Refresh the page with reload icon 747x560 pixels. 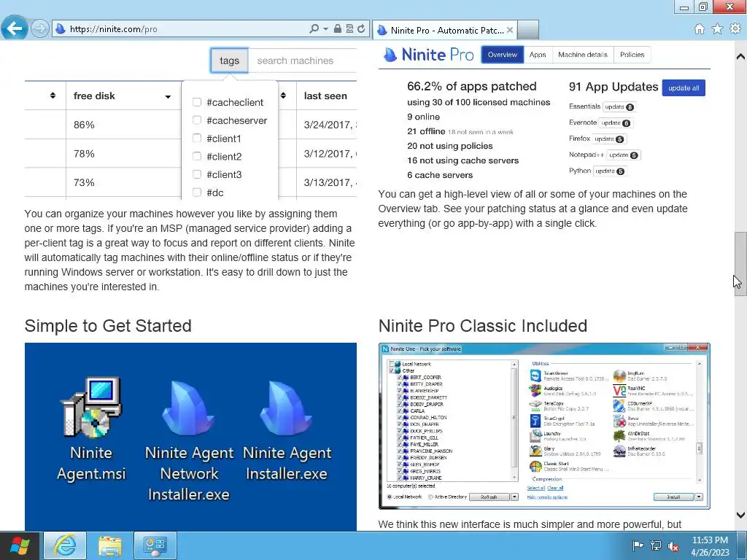(361, 29)
